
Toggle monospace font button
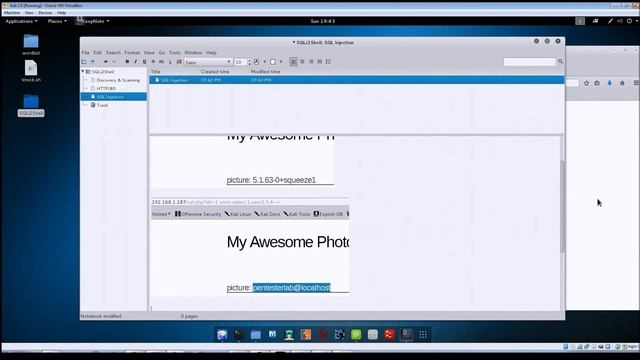point(162,62)
